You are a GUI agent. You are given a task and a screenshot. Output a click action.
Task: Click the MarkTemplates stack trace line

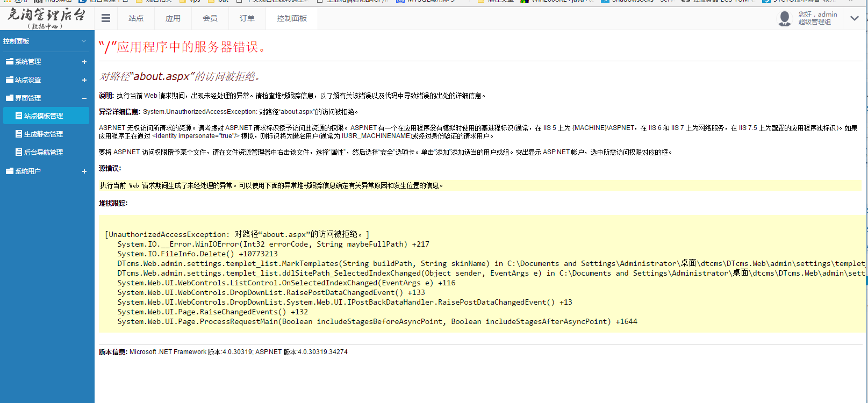[491, 263]
